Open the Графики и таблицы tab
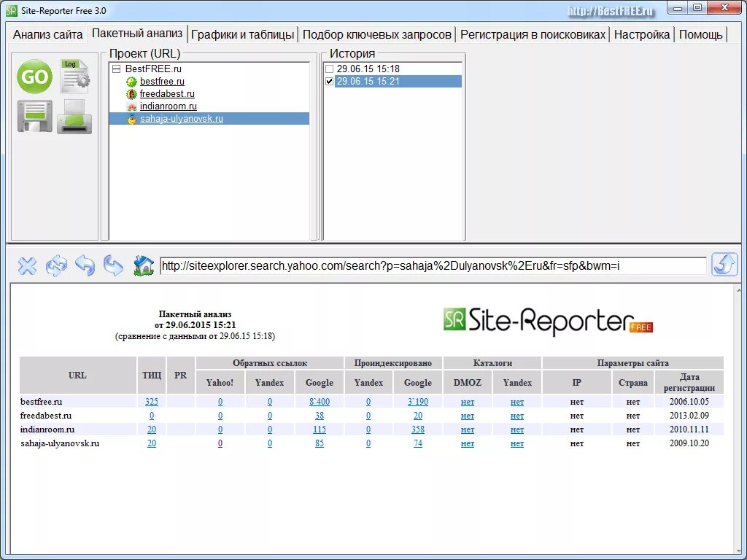Viewport: 747px width, 560px height. (x=242, y=34)
